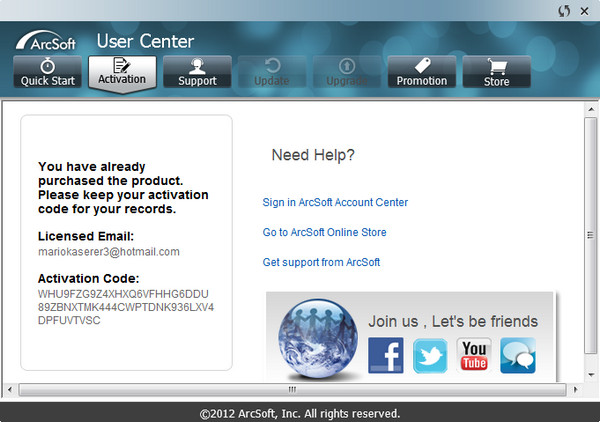Viewport: 600px width, 422px height.
Task: Click the refresh icon in title bar
Action: 564,11
